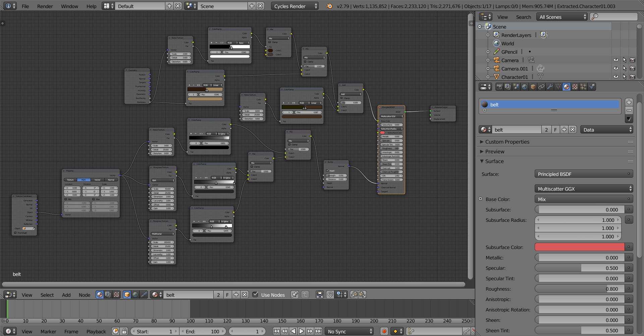Open the Render menu

point(45,6)
